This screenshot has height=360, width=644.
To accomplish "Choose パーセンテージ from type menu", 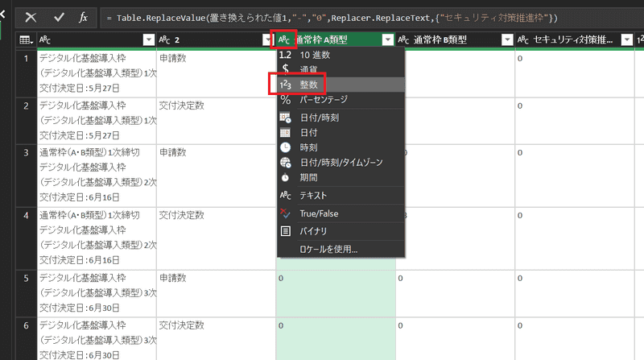I will click(x=324, y=100).
